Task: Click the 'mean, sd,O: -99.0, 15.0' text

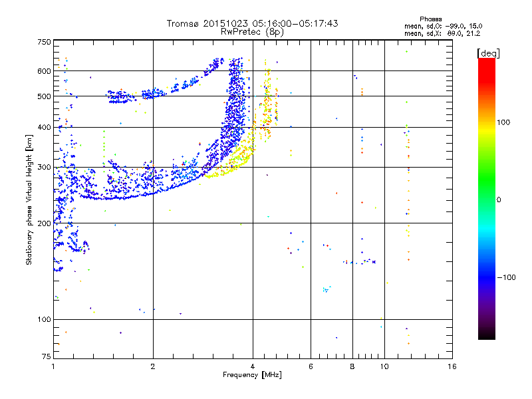Action: click(443, 26)
